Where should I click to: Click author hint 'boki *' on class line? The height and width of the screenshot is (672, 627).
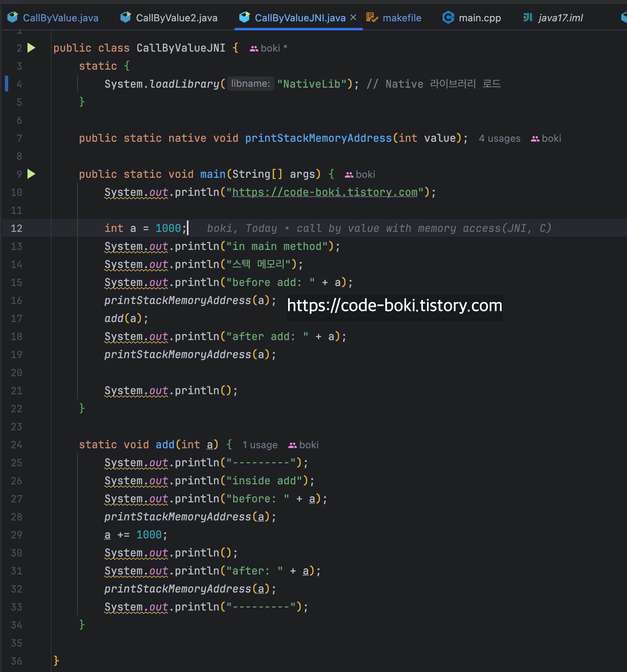tap(269, 48)
